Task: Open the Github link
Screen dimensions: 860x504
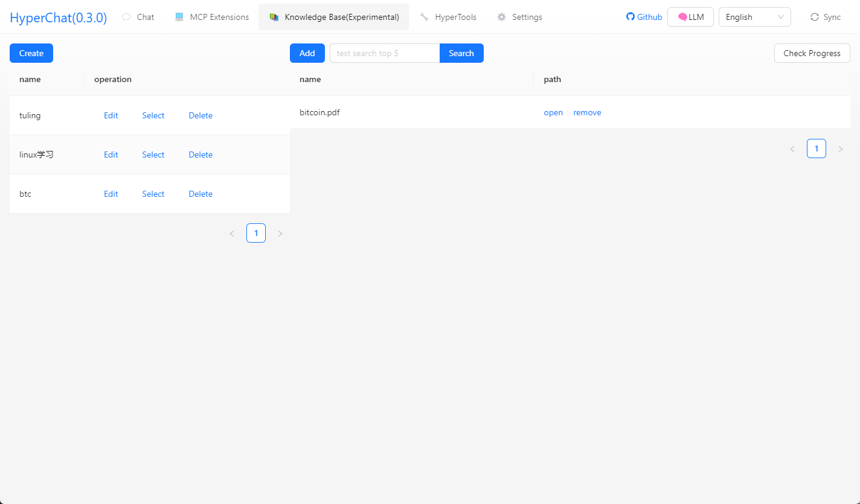Action: 644,17
